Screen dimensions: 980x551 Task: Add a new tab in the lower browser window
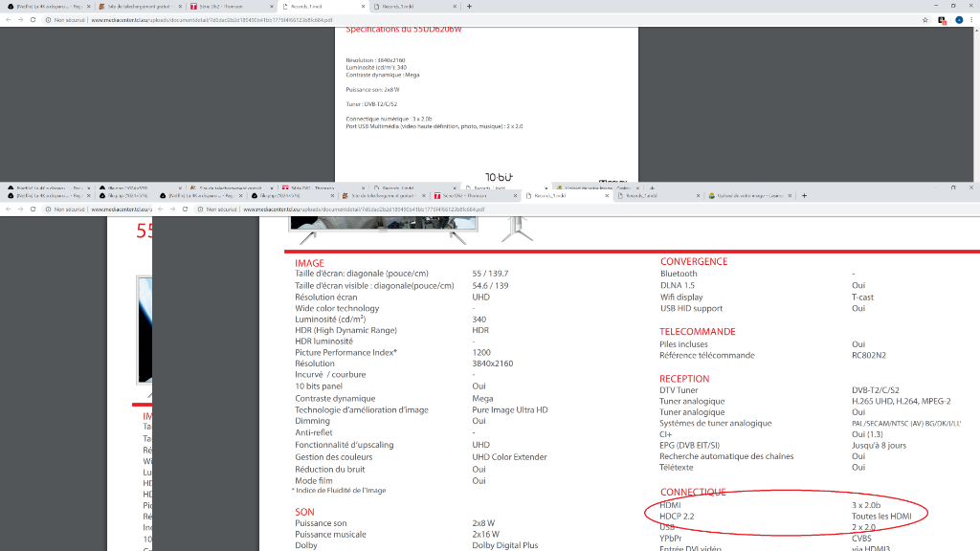click(x=804, y=195)
